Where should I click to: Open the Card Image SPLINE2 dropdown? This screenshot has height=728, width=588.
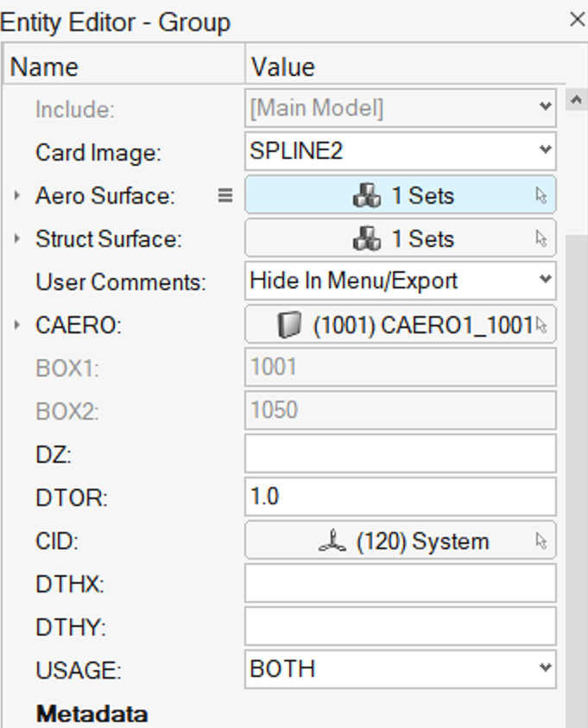tap(401, 151)
